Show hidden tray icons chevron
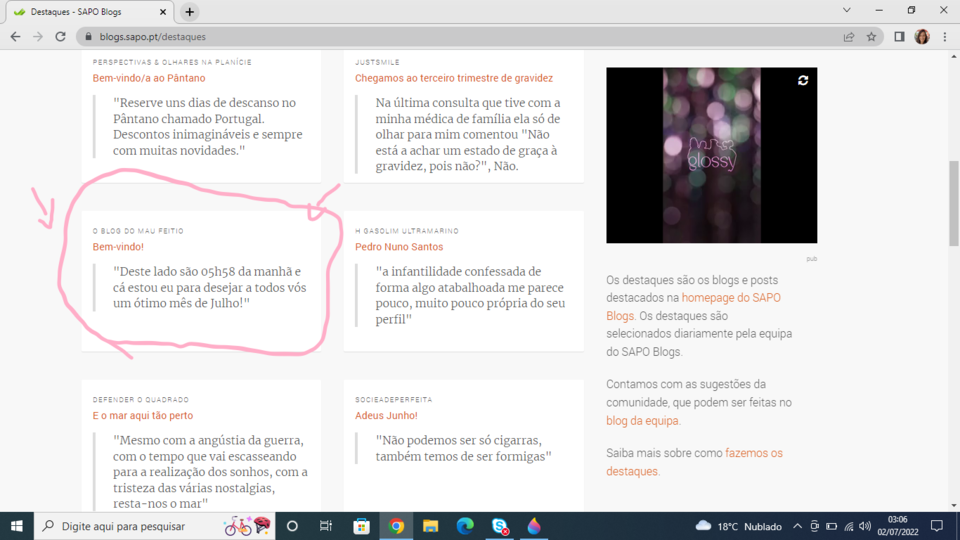The width and height of the screenshot is (960, 540). pos(797,526)
